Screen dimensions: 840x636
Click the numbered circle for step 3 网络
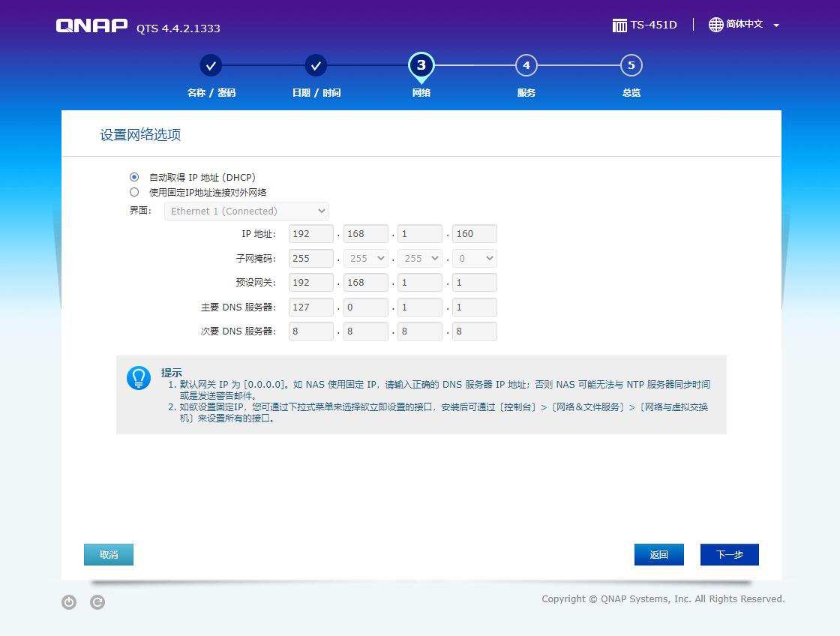pos(421,65)
